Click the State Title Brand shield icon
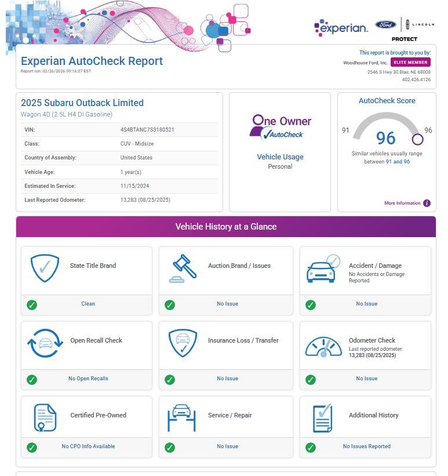The width and height of the screenshot is (448, 476). 45,268
